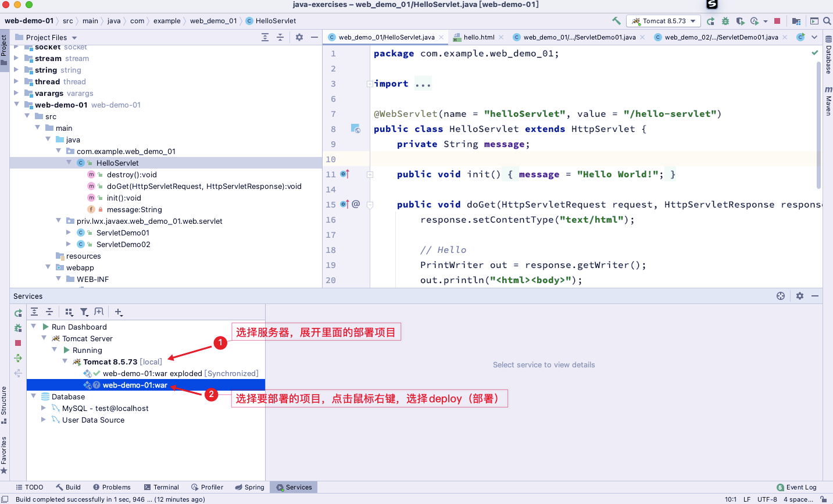Click Open in New Tab icon in Services
The width and height of the screenshot is (833, 504).
[x=99, y=312]
